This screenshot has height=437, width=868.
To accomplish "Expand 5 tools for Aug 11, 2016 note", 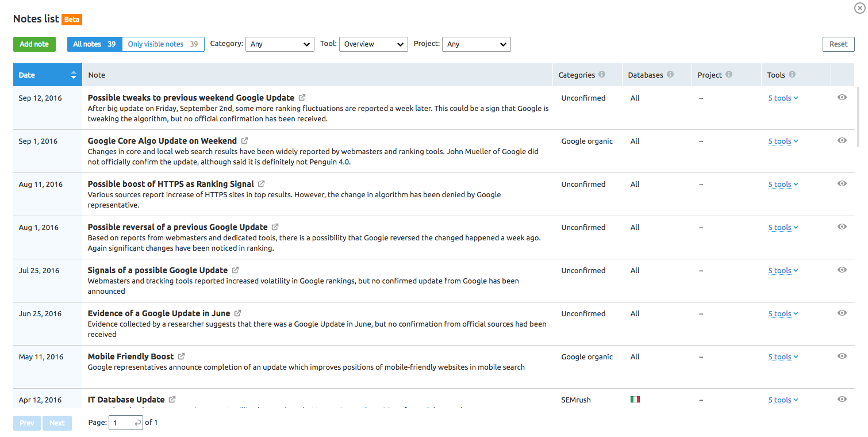I will pos(783,185).
